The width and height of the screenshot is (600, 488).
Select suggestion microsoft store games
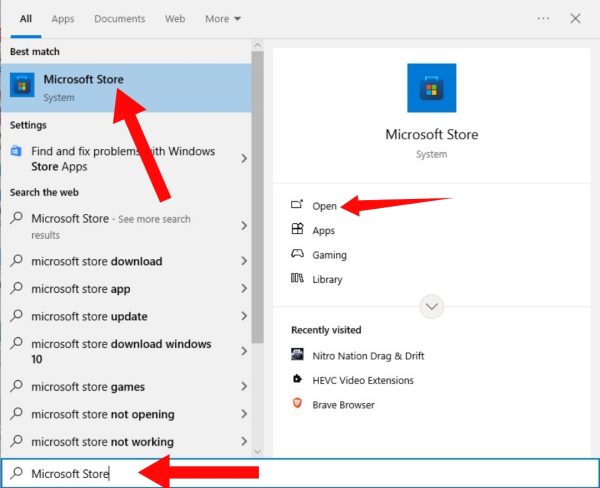pos(88,387)
